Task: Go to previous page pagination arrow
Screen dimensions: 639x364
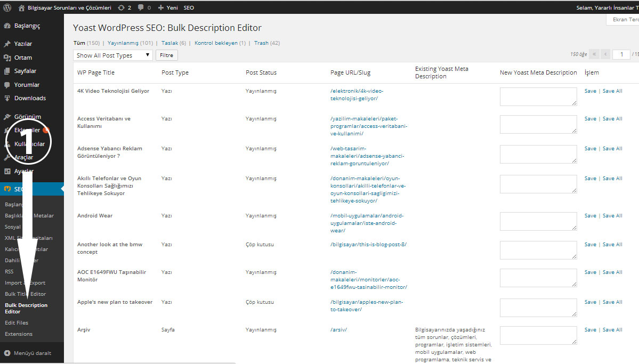Action: click(x=605, y=54)
